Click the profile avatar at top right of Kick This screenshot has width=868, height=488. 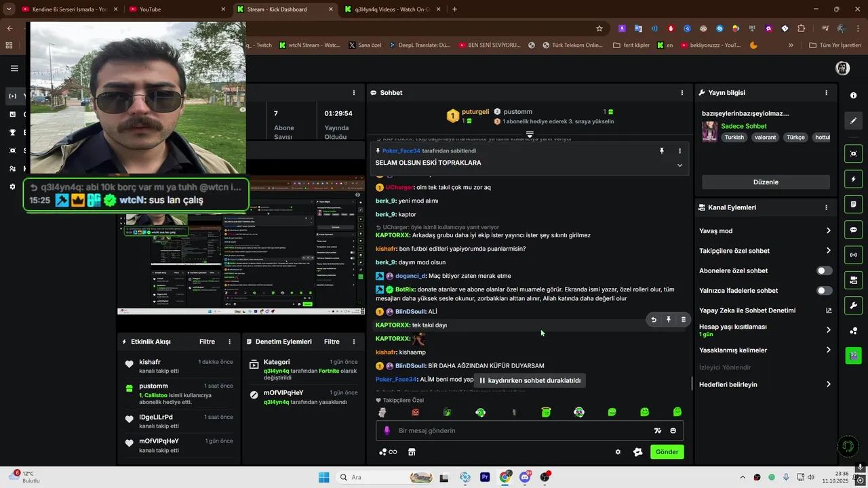(x=843, y=68)
